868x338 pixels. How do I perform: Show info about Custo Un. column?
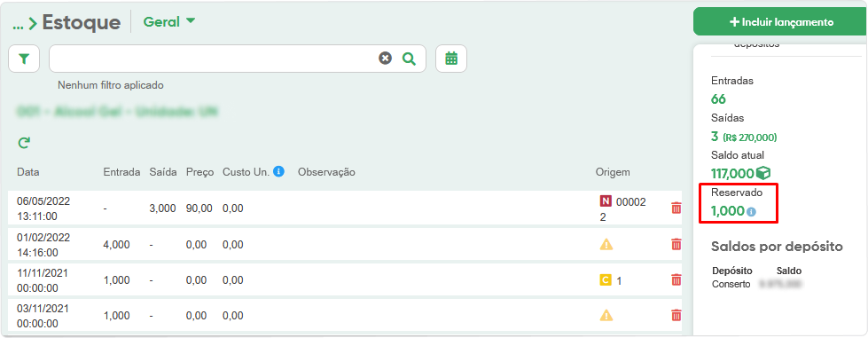coord(279,172)
